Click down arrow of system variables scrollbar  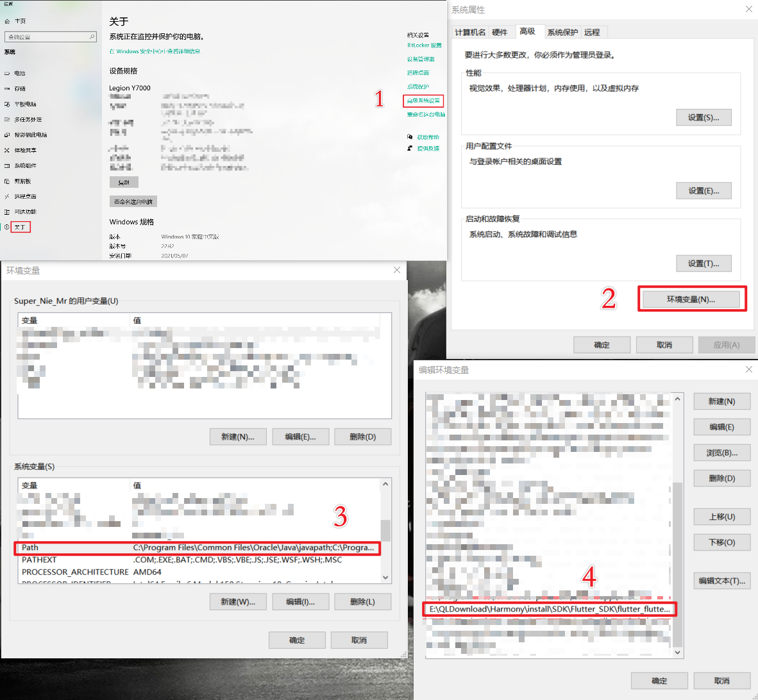(385, 578)
